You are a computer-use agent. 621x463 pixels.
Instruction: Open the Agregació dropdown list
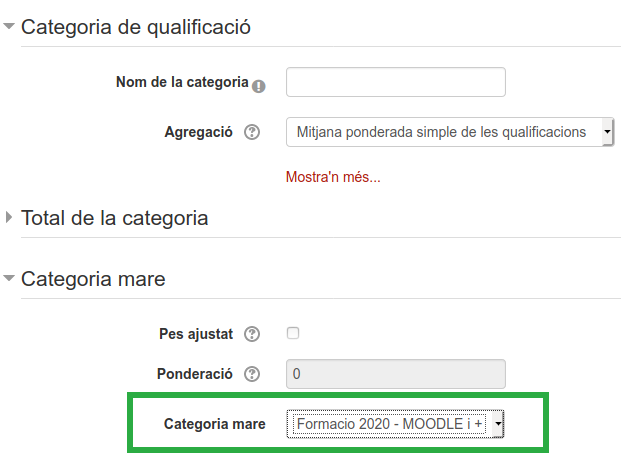[449, 132]
